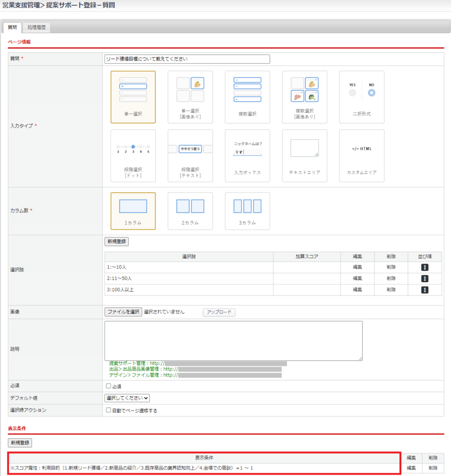
Task: Click into the 質問 text field
Action: click(x=187, y=59)
